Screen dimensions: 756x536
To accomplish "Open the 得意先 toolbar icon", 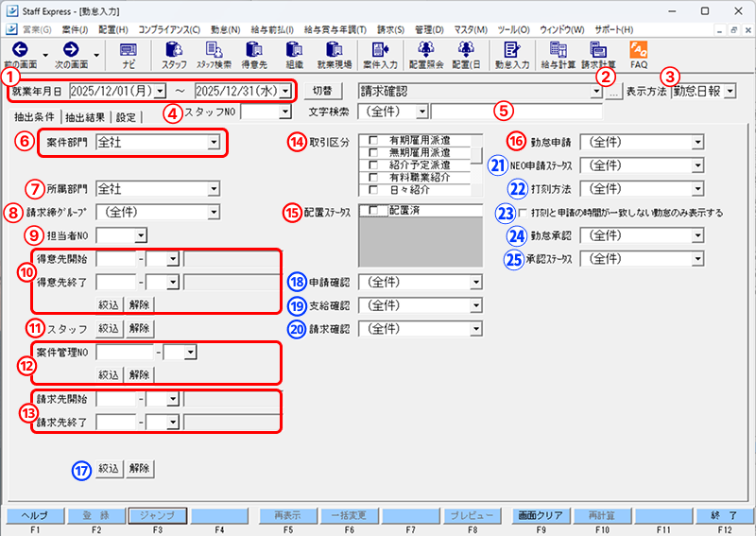I will click(x=254, y=55).
